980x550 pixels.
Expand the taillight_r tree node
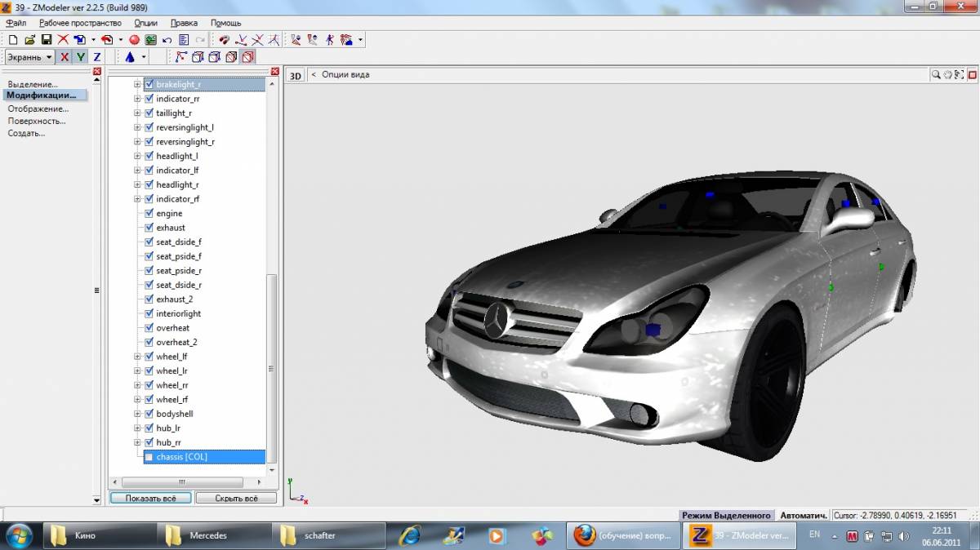point(137,113)
